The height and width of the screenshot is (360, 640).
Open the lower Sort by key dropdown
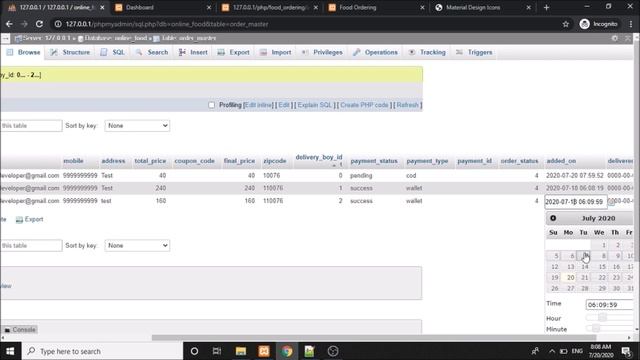pyautogui.click(x=137, y=246)
